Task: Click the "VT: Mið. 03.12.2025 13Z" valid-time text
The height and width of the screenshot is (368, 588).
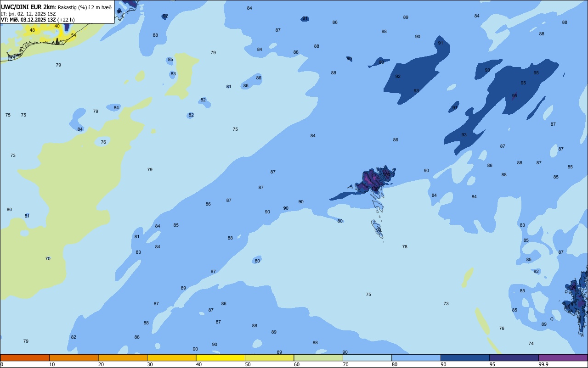Action: click(28, 20)
